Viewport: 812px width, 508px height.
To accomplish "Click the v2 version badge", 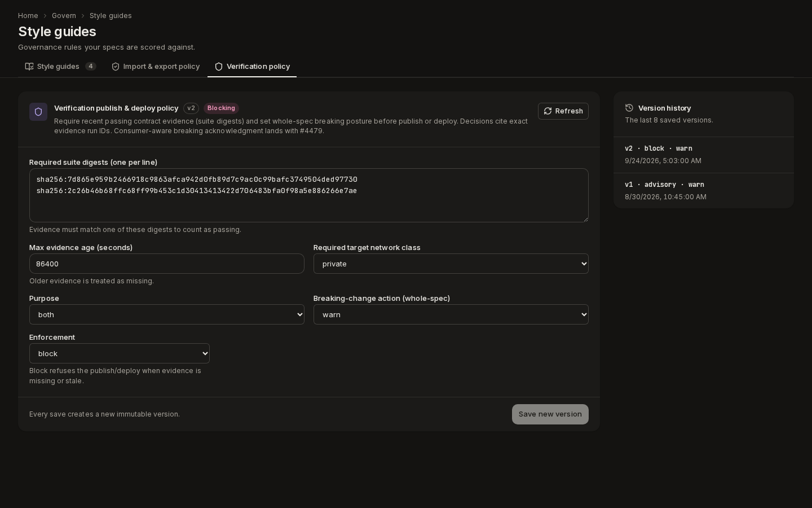I will [191, 108].
